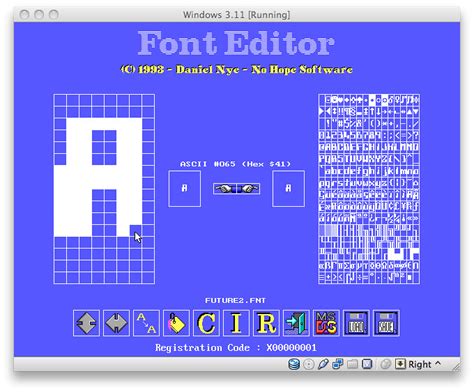This screenshot has height=392, width=474.
Task: Click the A-to-A copy character icon
Action: (x=146, y=323)
